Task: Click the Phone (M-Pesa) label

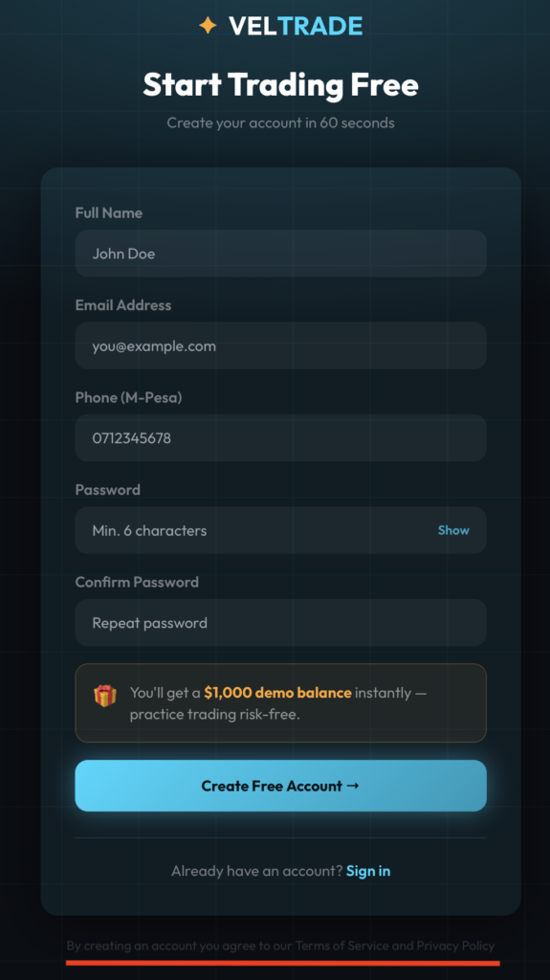Action: coord(129,397)
